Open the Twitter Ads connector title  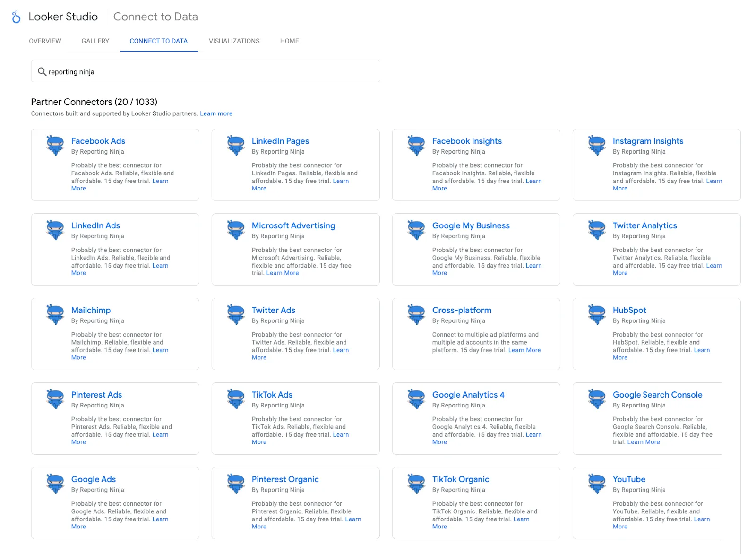(x=274, y=310)
